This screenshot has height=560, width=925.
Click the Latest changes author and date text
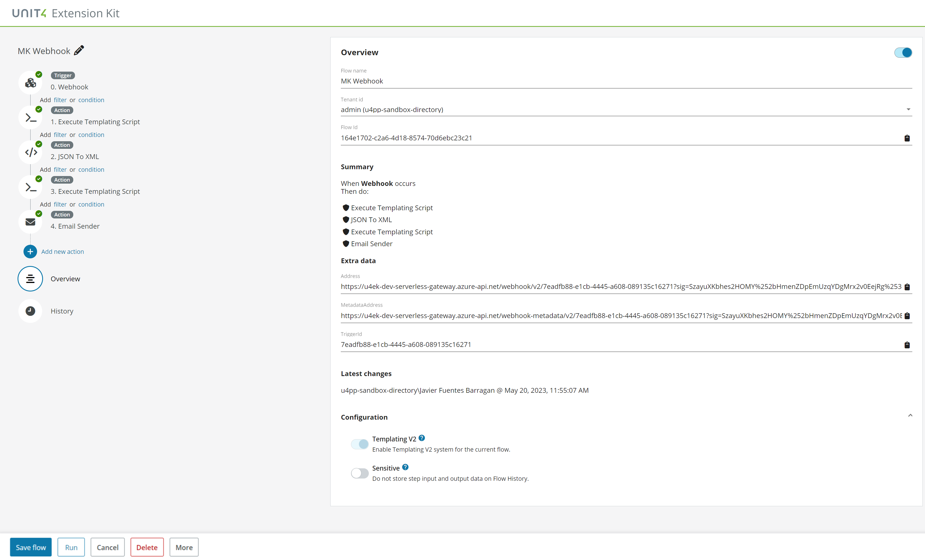click(465, 390)
